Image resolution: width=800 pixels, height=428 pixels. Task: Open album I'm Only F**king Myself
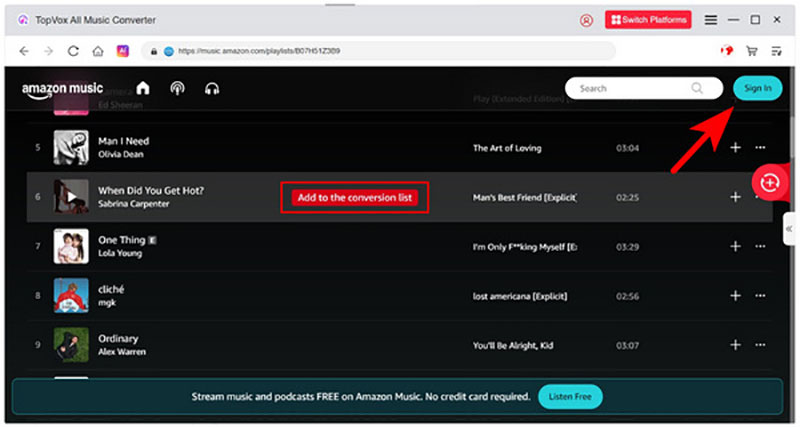pos(525,247)
